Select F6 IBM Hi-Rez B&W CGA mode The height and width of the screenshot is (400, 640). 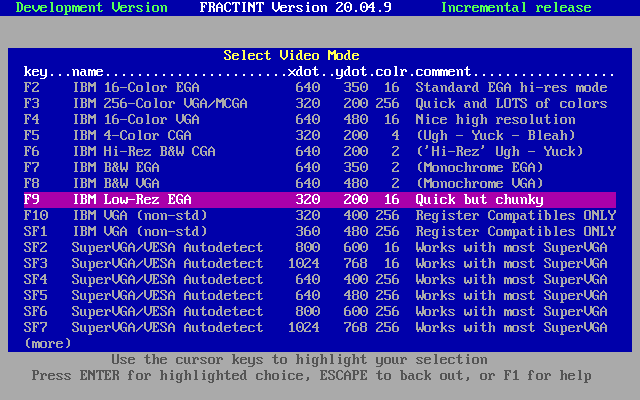click(x=320, y=151)
